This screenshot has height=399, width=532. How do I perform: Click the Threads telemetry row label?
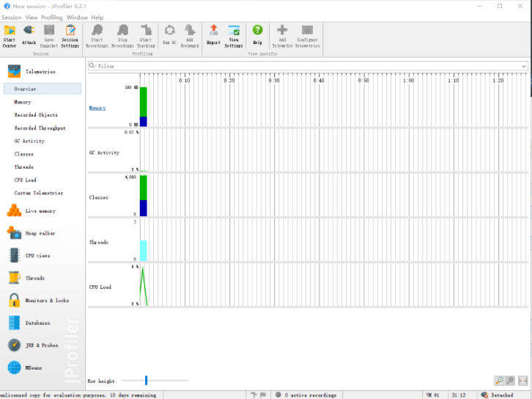(x=99, y=243)
